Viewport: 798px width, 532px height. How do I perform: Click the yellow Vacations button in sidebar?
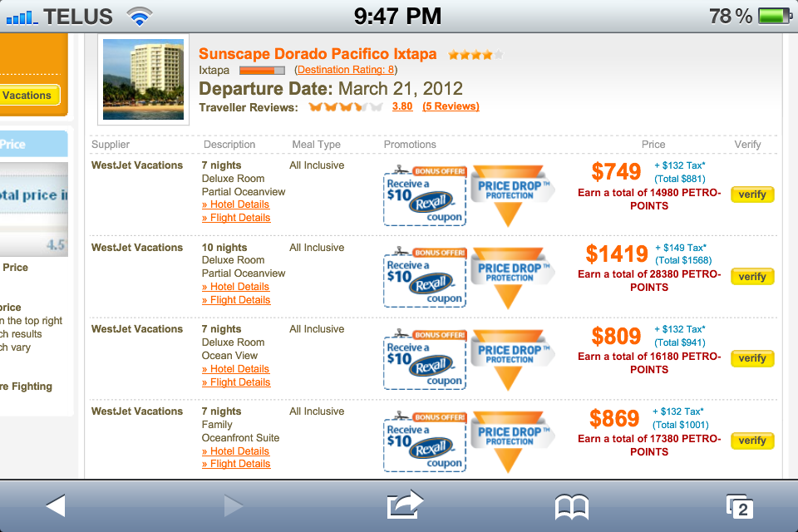[x=28, y=96]
